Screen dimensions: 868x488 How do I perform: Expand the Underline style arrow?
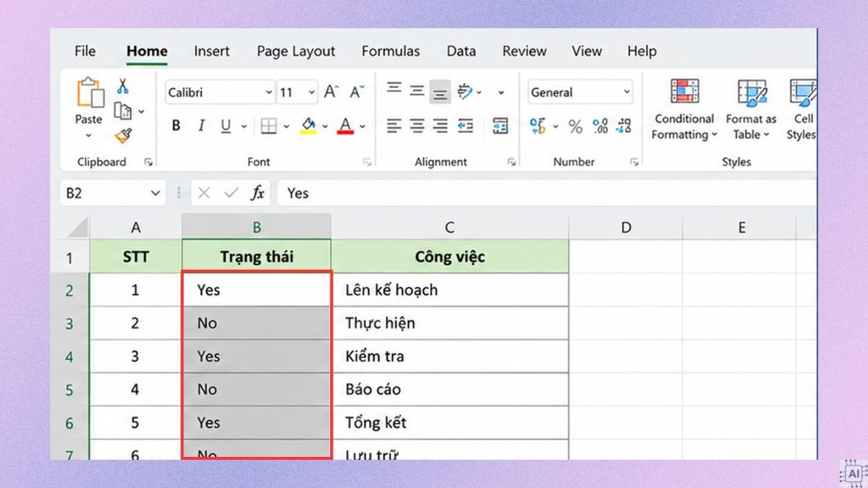tap(244, 127)
